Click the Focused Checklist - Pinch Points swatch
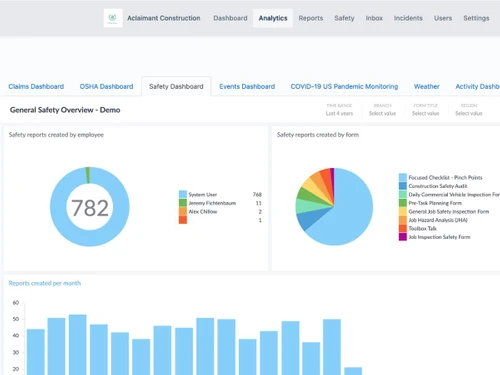Screen dimensions: 500x375 coord(403,177)
